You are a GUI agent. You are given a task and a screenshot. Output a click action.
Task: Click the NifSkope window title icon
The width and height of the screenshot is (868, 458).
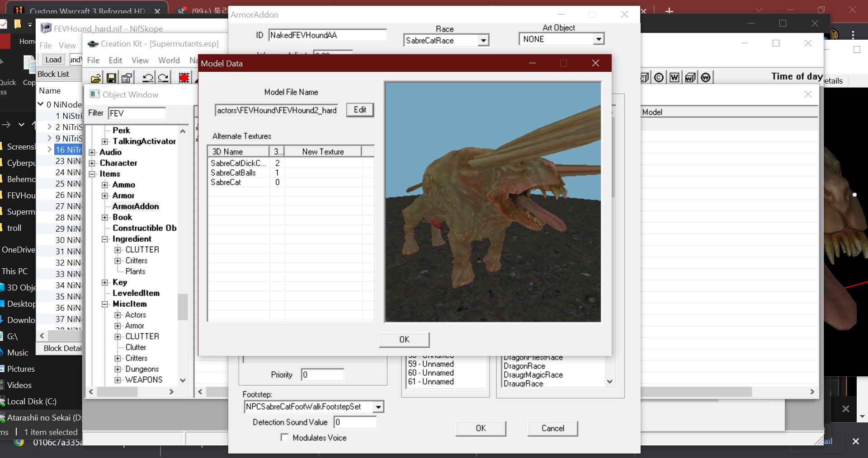[46, 28]
